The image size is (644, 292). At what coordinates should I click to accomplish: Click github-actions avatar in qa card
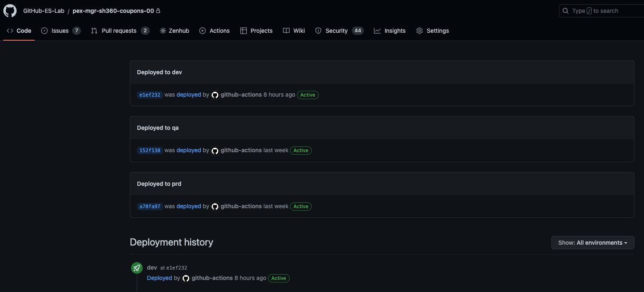click(215, 151)
